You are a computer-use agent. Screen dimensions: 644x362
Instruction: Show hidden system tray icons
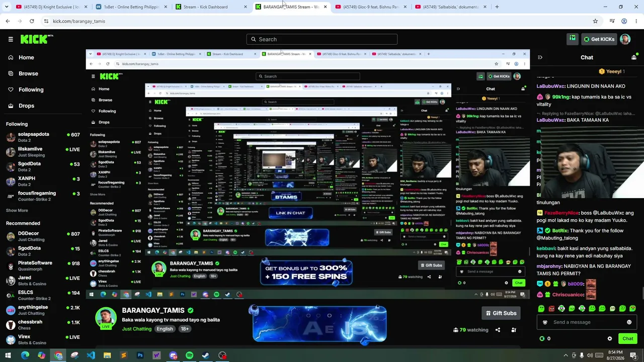(566, 355)
